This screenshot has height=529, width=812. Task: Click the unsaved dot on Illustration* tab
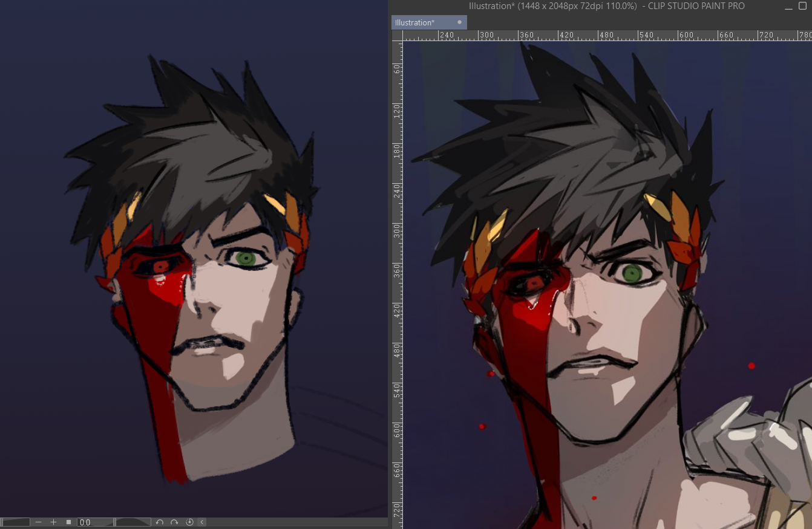(x=459, y=22)
